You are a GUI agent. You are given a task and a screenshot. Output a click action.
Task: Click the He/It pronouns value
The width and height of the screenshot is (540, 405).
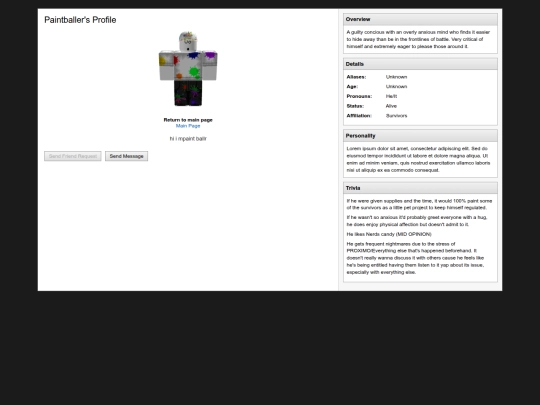coord(391,96)
